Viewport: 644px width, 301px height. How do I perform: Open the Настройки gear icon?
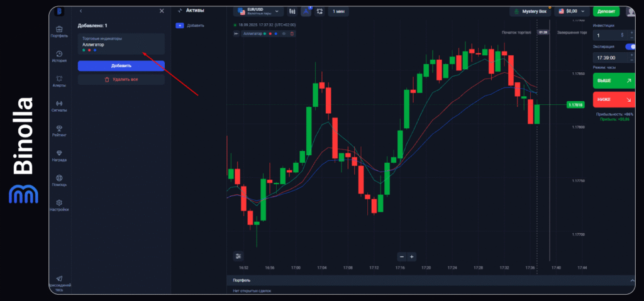tap(59, 204)
